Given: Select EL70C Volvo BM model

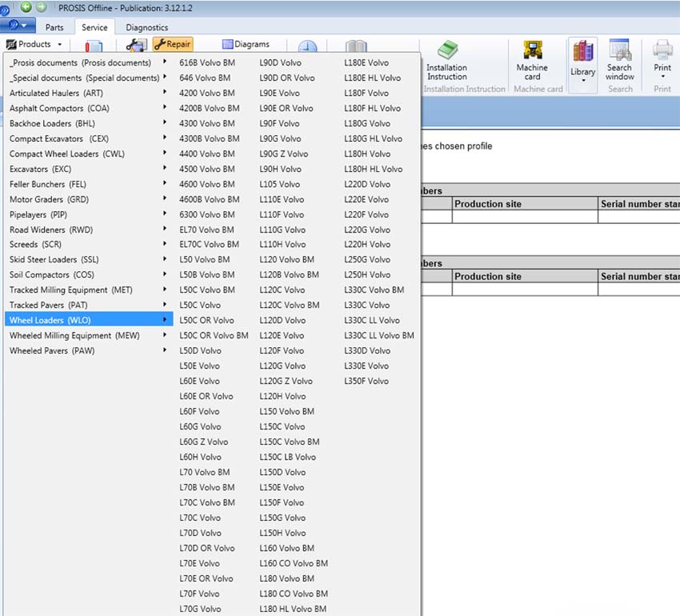Looking at the screenshot, I should point(209,244).
